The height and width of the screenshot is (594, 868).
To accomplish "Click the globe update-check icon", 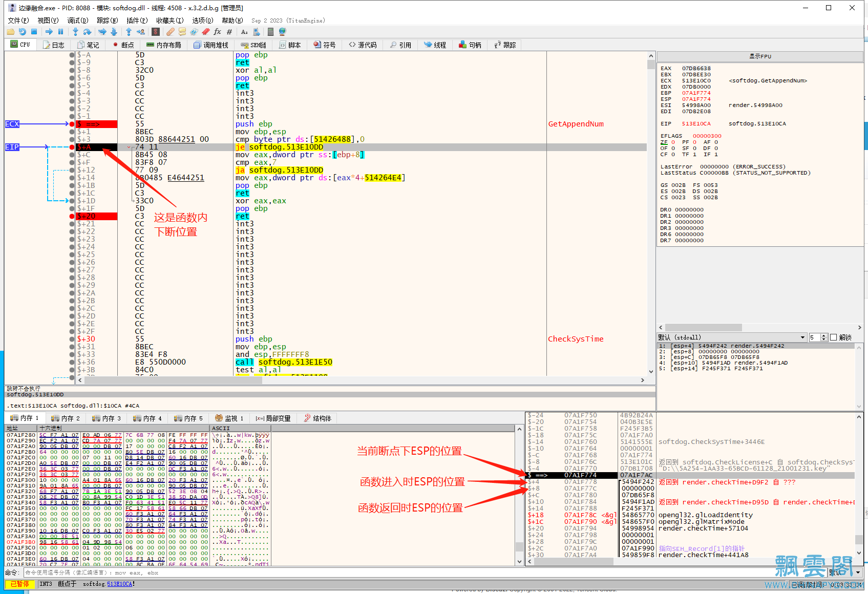I will pos(282,32).
